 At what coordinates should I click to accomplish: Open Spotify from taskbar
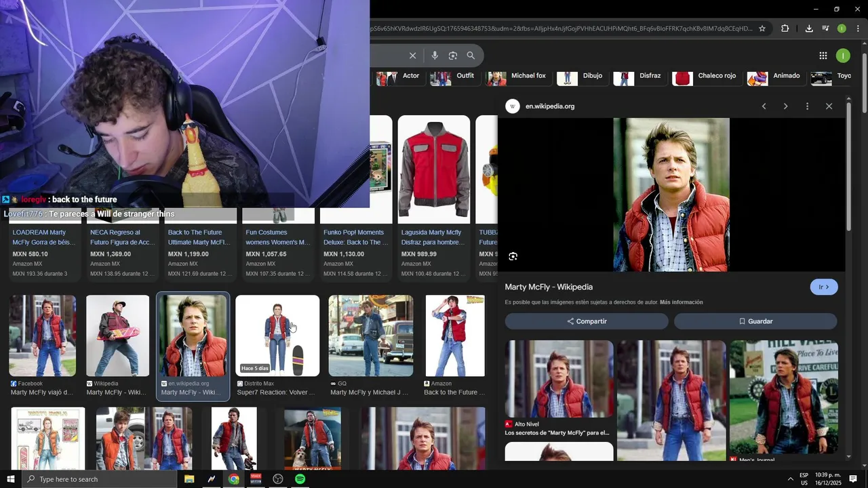click(x=300, y=479)
